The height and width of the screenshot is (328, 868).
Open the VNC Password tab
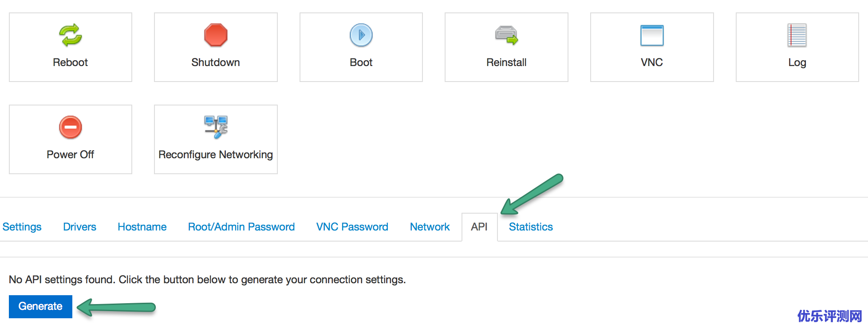coord(352,227)
